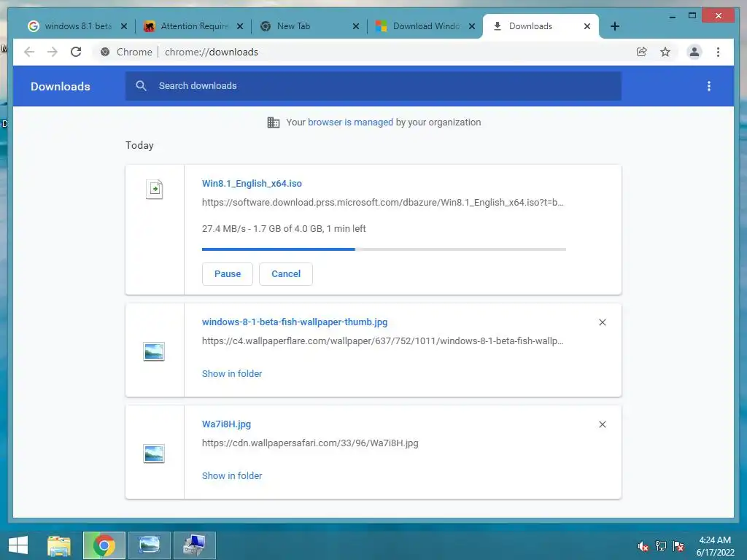747x560 pixels.
Task: Show Wa7i8H.jpg in folder
Action: (232, 475)
